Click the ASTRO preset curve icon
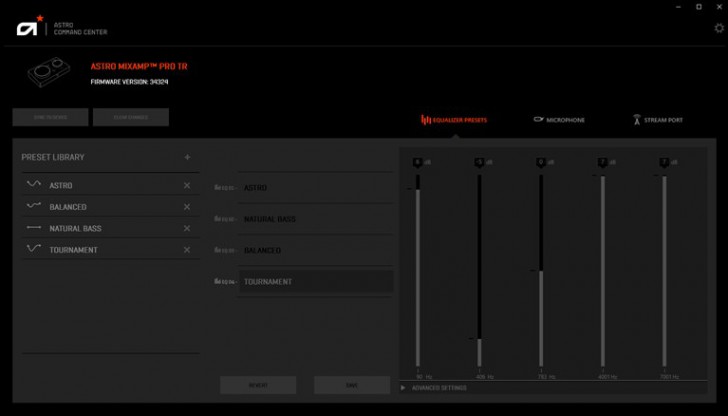The image size is (728, 416). pyautogui.click(x=33, y=184)
